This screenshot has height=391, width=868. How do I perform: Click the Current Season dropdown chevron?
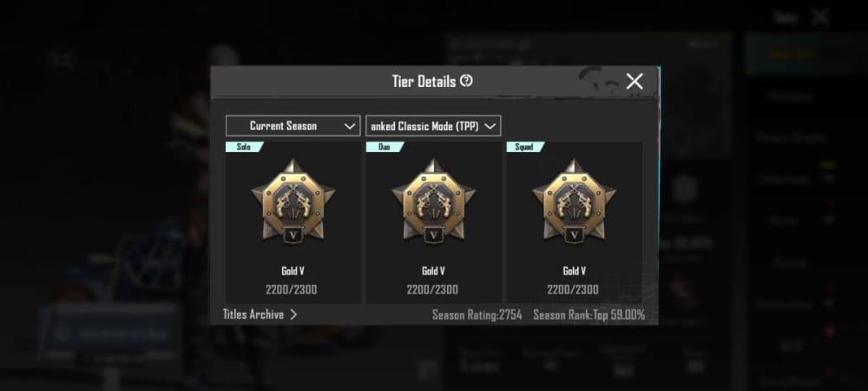coord(349,126)
